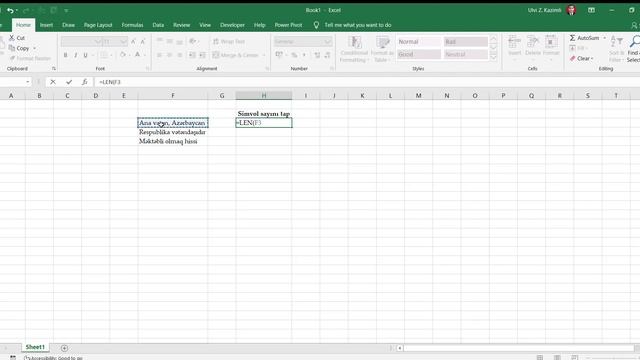Open the font name dropdown

pos(98,42)
